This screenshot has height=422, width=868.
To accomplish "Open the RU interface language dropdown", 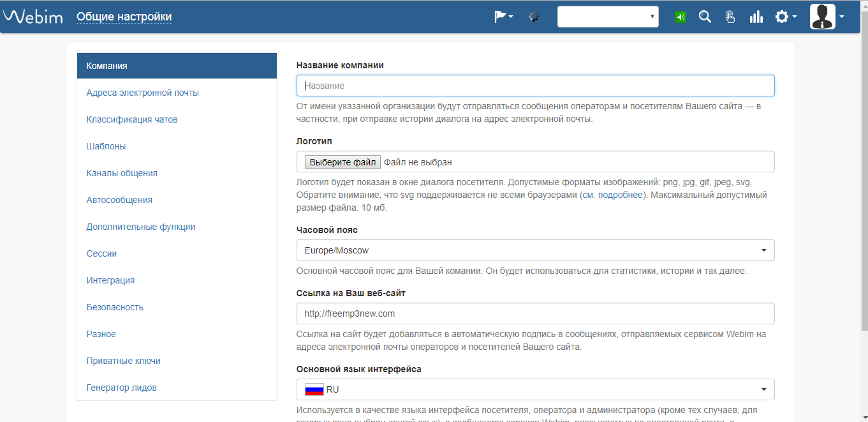I will [x=535, y=389].
